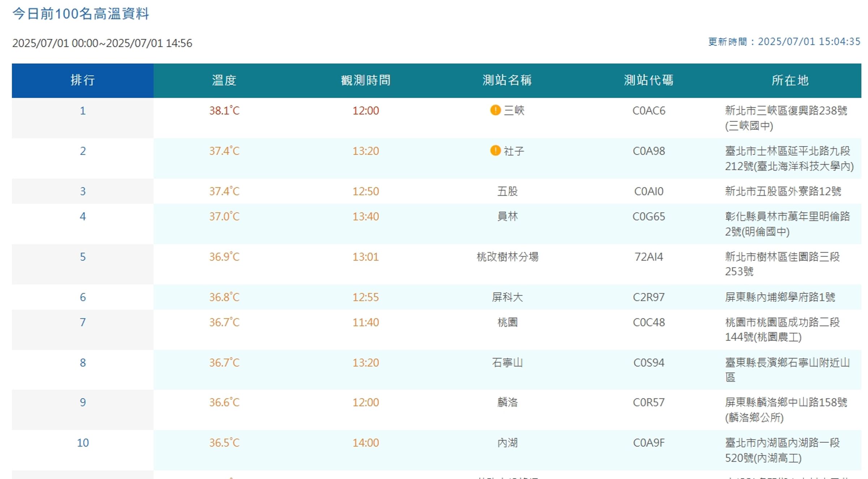The width and height of the screenshot is (868, 479).
Task: Click station name 石寧山
Action: [507, 363]
